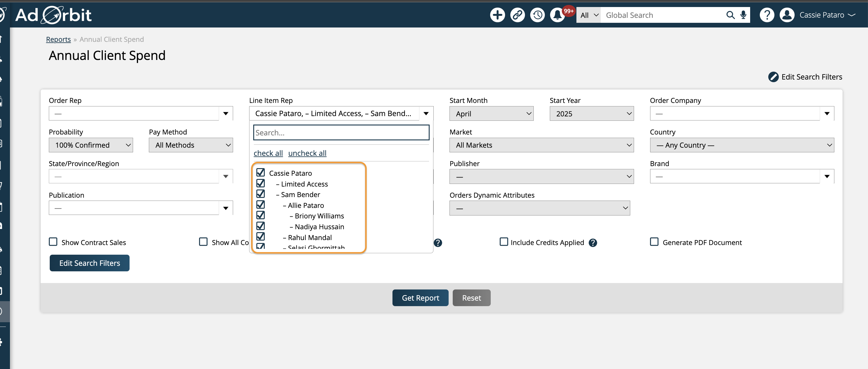
Task: Focus the Global Search field
Action: click(x=663, y=15)
